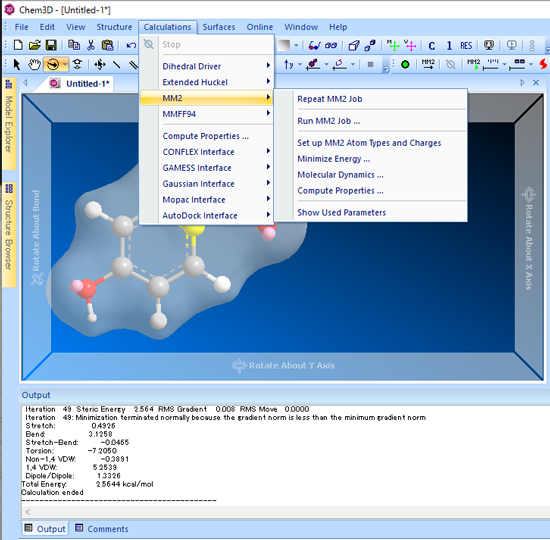Expand the CONFLEX Interface submenu
Viewport: 550px width, 540px height.
coord(206,152)
